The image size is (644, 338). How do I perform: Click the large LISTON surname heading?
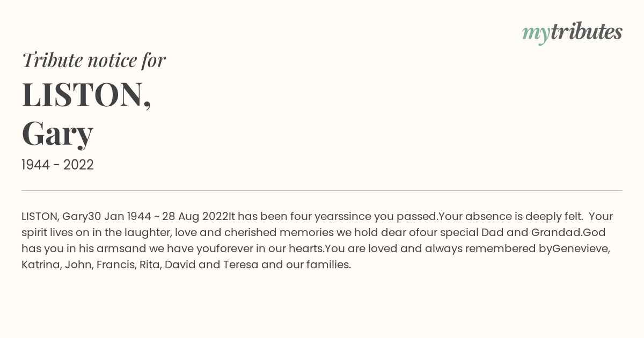86,94
